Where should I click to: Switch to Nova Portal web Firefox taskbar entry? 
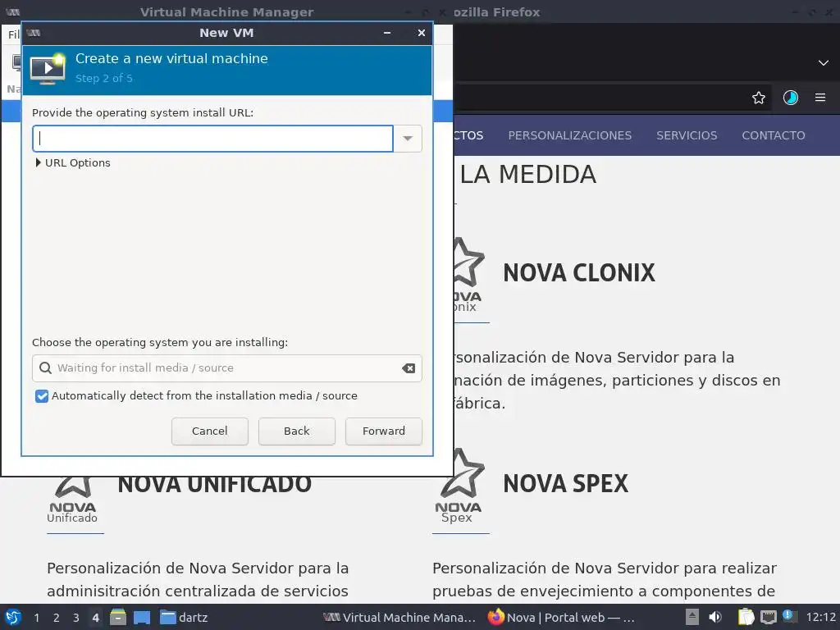561,618
